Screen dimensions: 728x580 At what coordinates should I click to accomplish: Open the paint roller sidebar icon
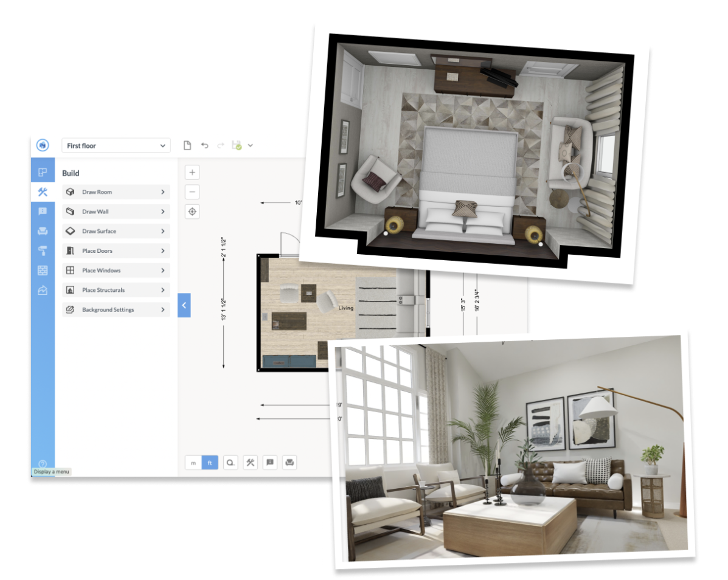coord(43,250)
